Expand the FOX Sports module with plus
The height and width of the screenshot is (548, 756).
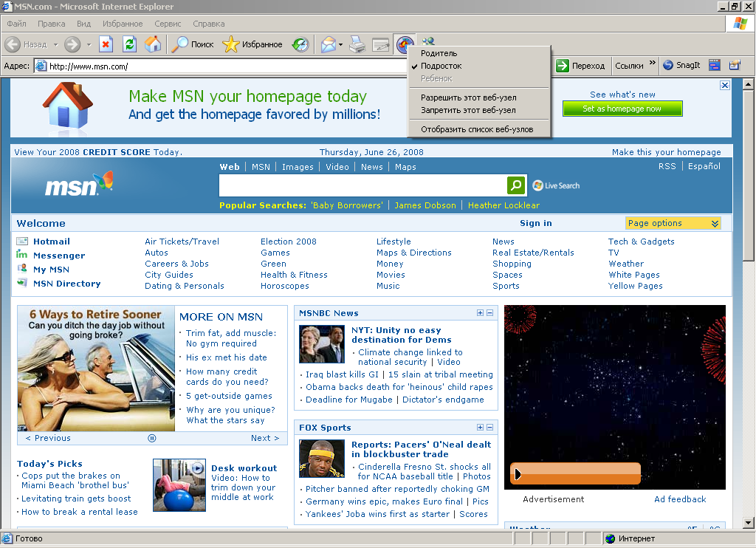[480, 428]
